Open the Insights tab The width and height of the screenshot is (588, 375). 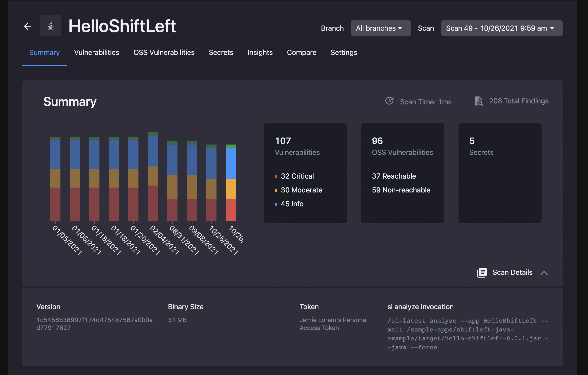[x=260, y=52]
